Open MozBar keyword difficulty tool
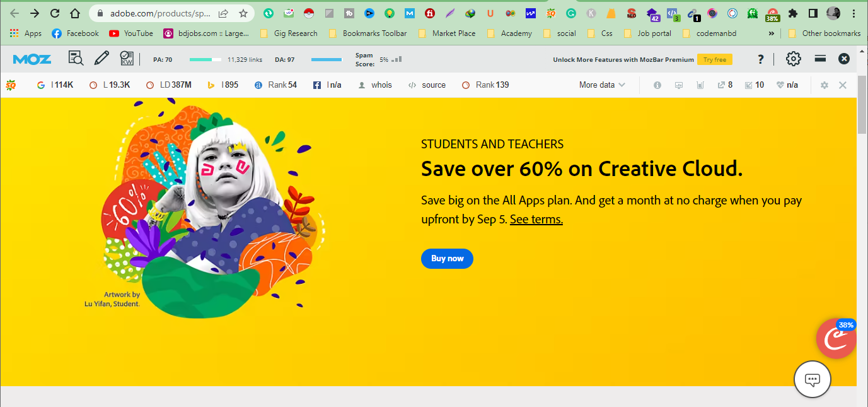The height and width of the screenshot is (407, 868). (127, 58)
